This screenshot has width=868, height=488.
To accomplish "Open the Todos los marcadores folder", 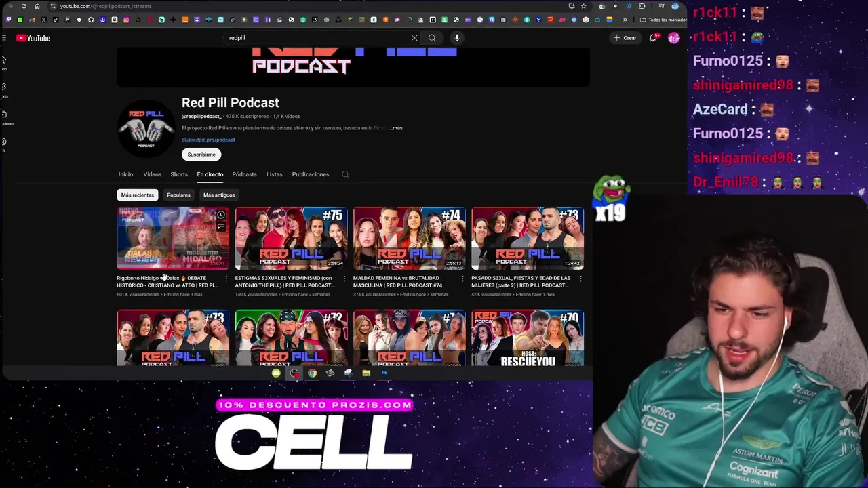I will (x=663, y=20).
